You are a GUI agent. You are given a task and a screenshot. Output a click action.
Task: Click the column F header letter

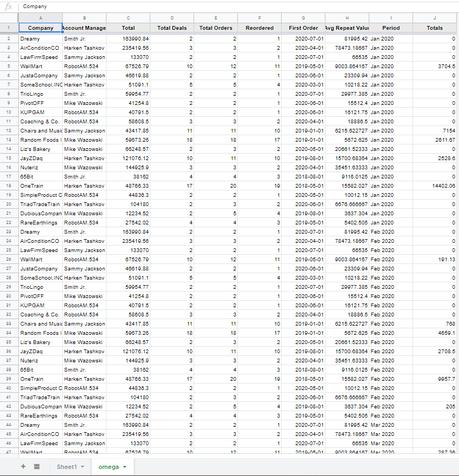click(260, 18)
